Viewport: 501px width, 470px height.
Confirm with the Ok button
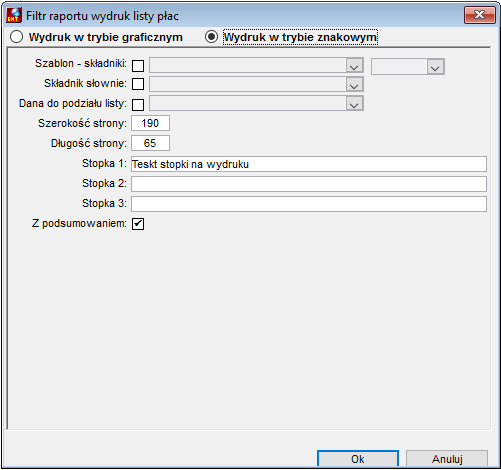(x=358, y=459)
